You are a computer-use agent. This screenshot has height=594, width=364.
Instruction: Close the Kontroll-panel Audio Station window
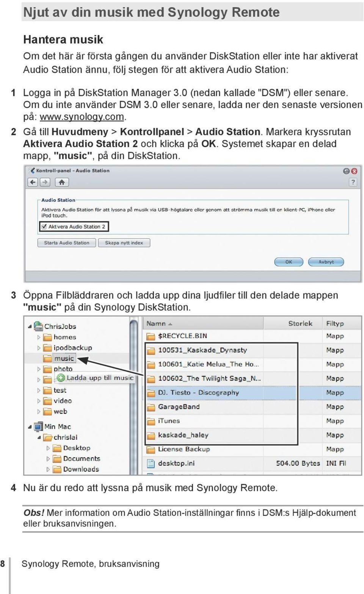354,171
